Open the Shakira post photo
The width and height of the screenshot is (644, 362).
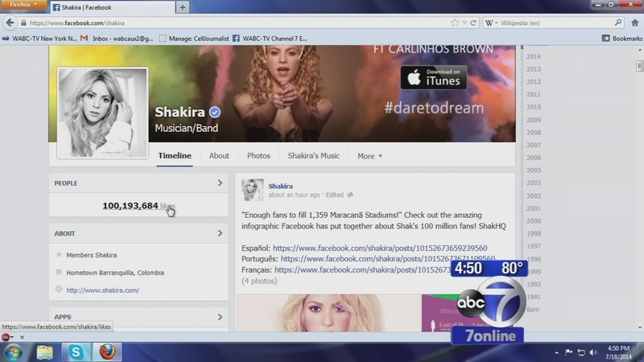(328, 313)
